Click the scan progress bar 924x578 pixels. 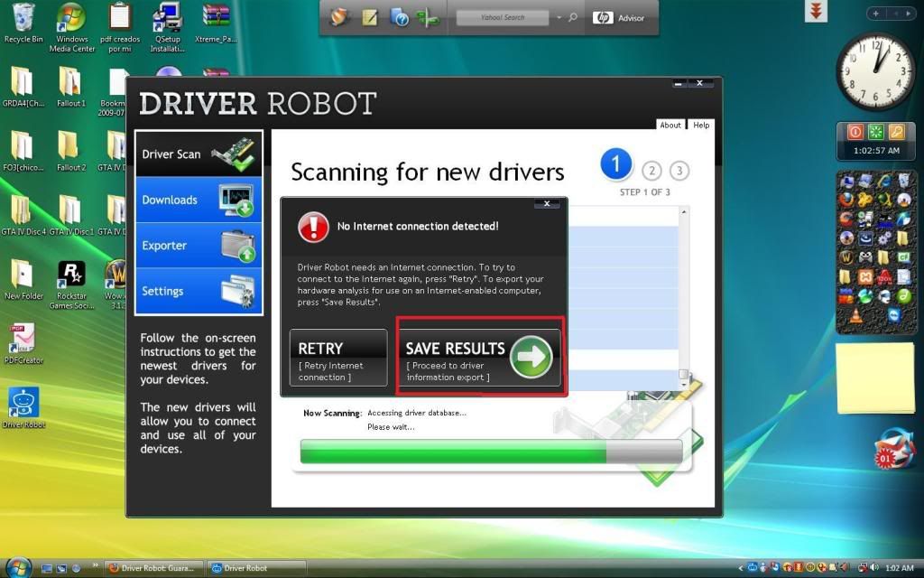492,452
